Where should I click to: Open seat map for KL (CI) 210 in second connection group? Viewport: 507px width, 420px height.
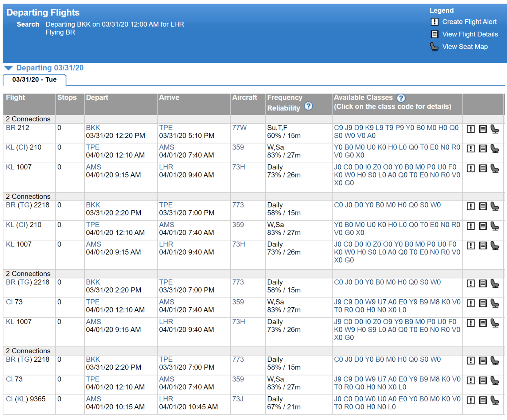495,226
